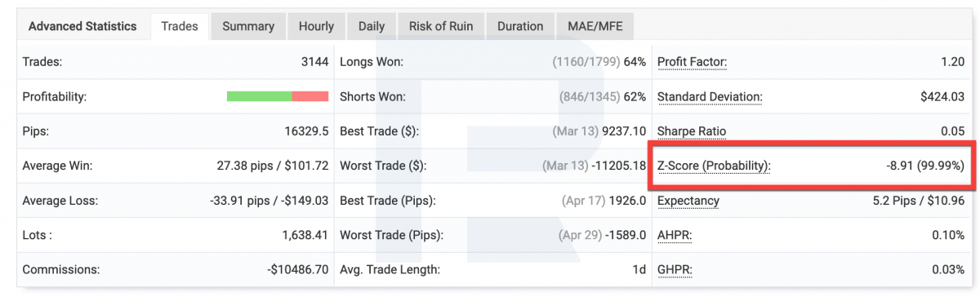Click the green part of Profitability bar
Viewport: 980px width, 297px height.
259,96
